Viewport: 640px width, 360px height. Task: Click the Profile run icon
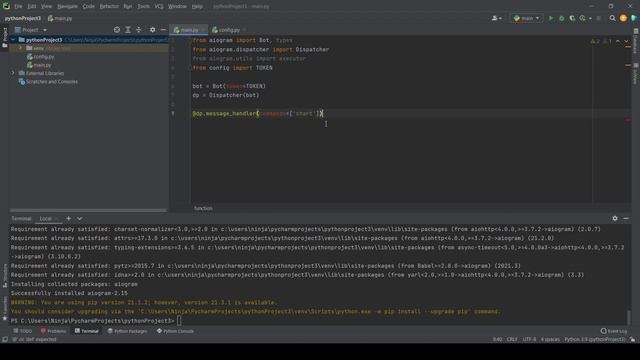coord(583,18)
